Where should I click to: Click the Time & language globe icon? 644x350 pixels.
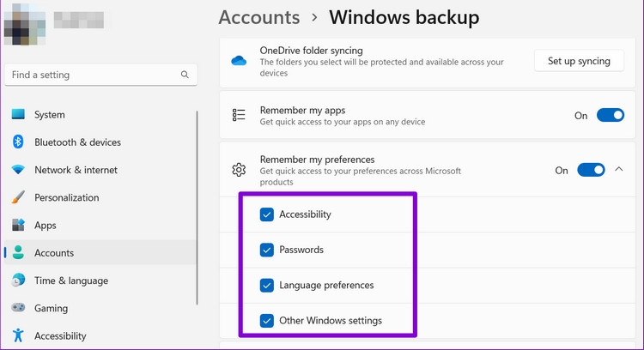point(18,281)
